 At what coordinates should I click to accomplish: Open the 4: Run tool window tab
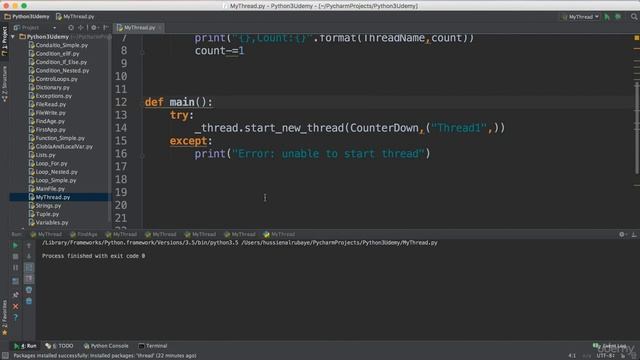coord(25,346)
